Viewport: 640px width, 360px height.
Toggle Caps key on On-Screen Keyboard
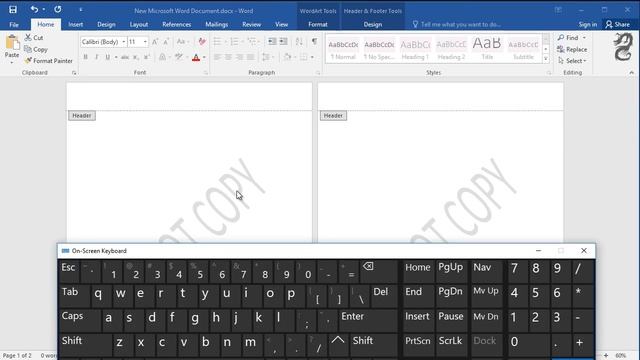tap(80, 320)
